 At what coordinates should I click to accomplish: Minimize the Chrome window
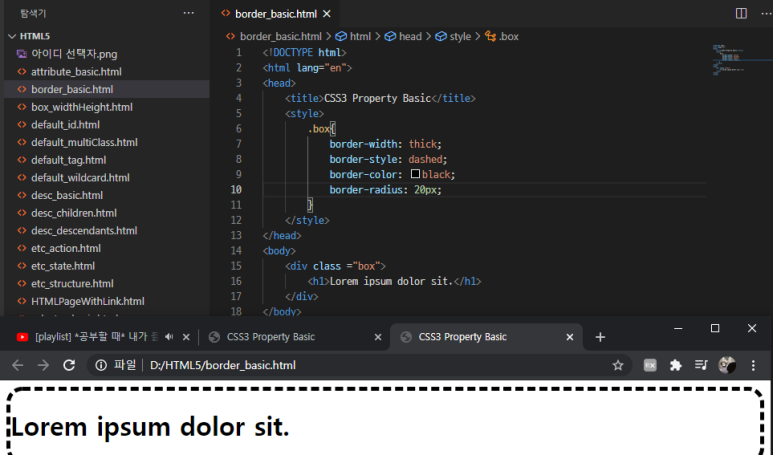678,328
